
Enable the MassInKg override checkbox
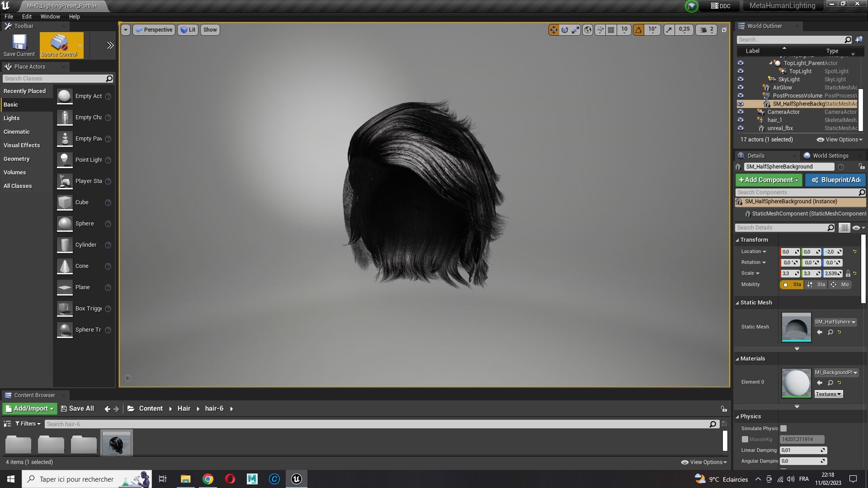click(x=745, y=439)
